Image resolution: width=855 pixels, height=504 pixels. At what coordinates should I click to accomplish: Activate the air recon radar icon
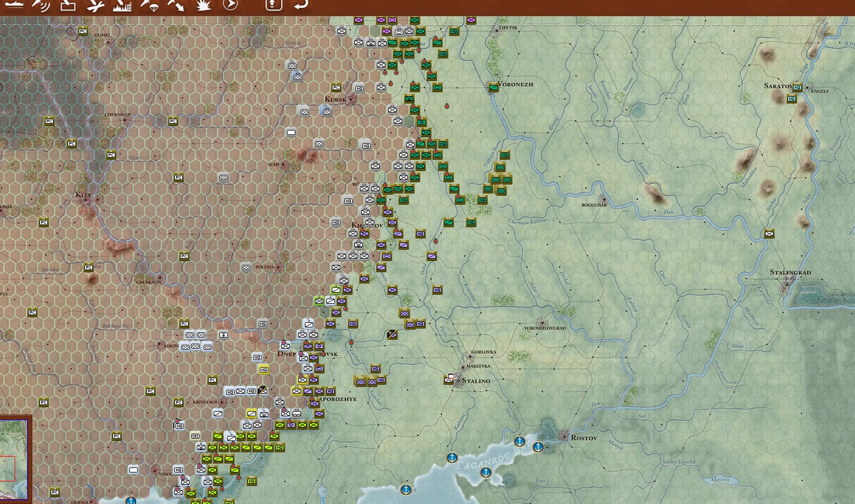[41, 4]
